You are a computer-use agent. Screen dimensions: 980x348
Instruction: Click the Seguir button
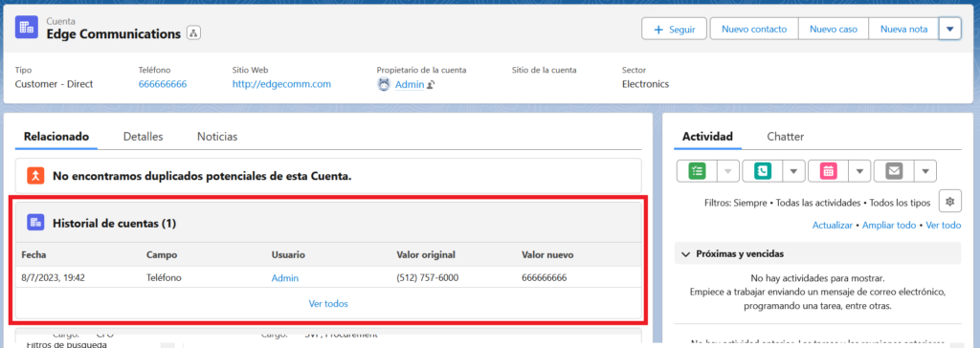click(674, 29)
